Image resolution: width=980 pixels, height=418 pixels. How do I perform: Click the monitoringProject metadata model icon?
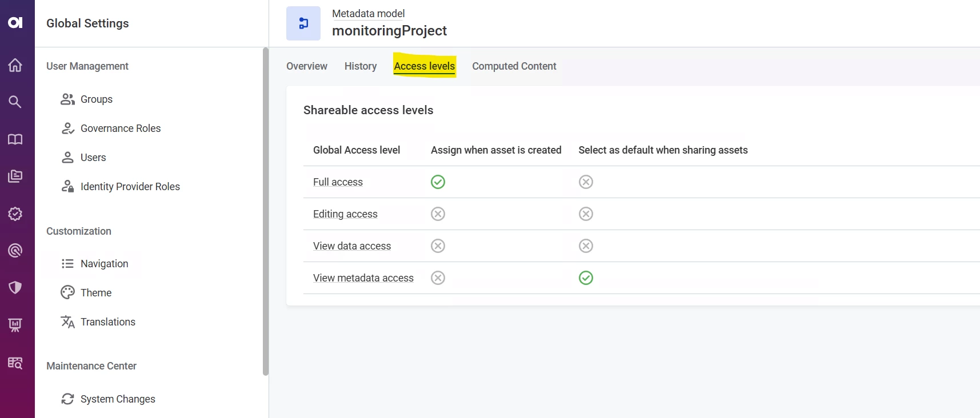coord(303,23)
